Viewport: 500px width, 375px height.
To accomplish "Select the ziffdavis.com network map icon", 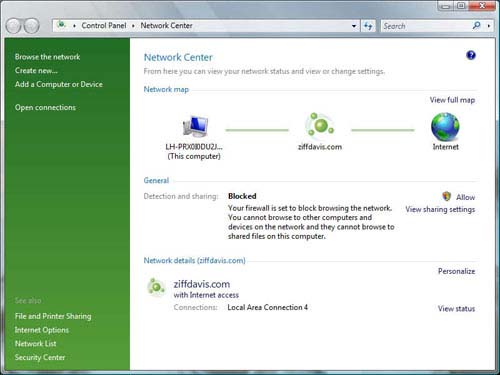I will (x=320, y=125).
